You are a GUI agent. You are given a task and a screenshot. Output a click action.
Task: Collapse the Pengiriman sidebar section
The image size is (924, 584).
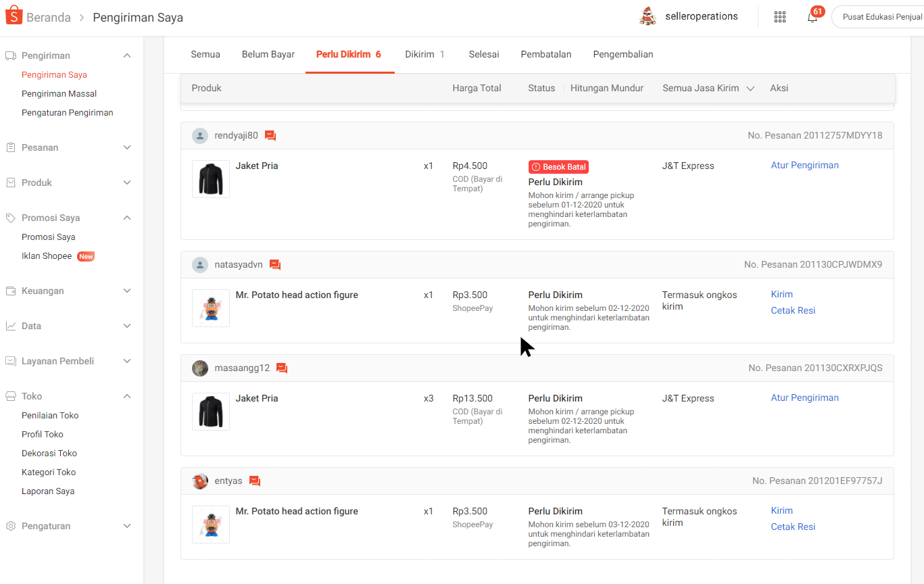coord(127,55)
